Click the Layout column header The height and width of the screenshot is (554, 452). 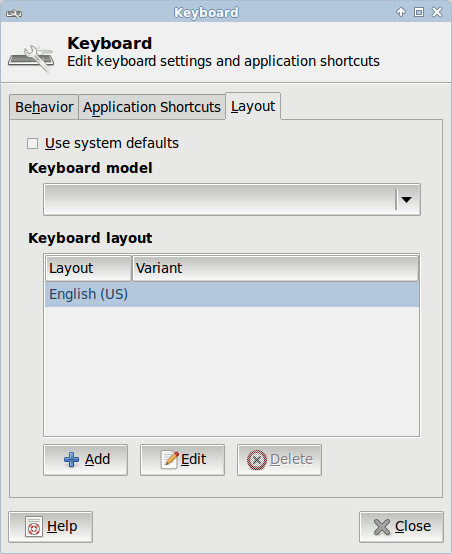(88, 269)
